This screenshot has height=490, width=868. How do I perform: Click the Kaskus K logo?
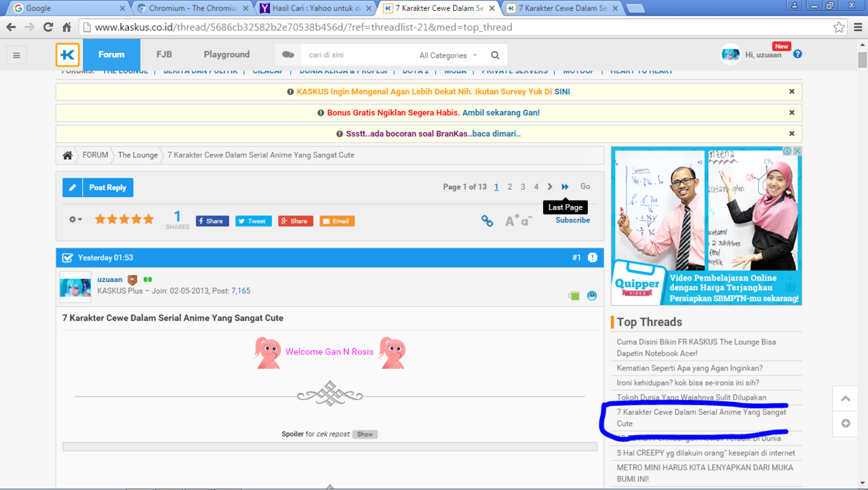click(x=67, y=54)
